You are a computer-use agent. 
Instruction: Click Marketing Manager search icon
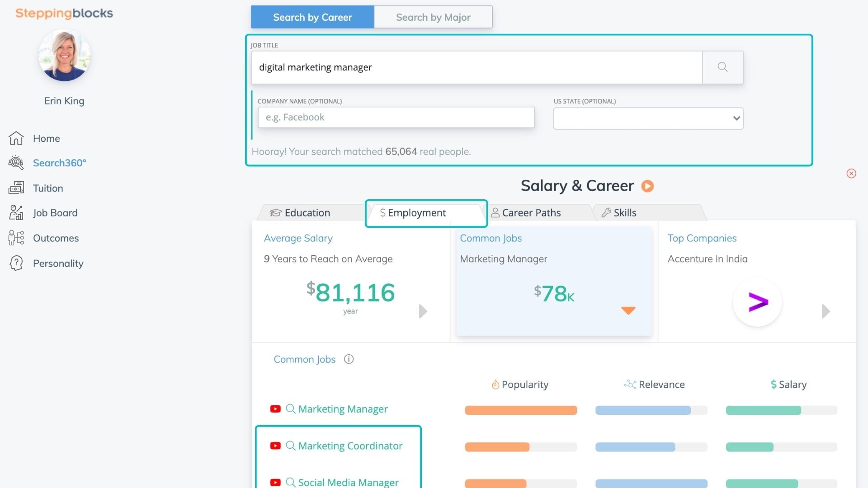[291, 409]
